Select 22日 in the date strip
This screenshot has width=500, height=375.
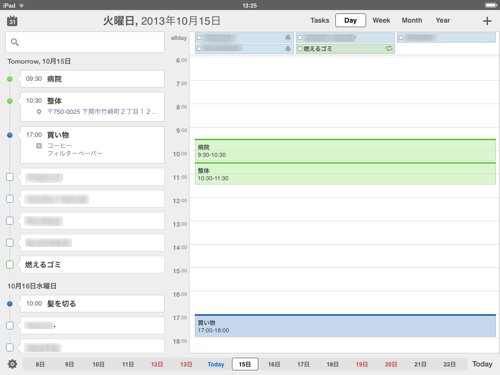click(449, 364)
